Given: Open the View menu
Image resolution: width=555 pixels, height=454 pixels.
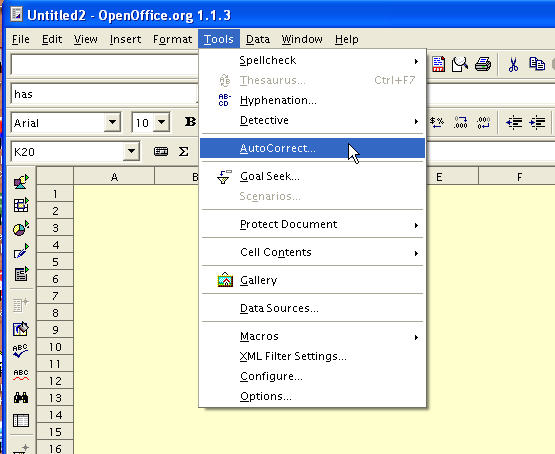Looking at the screenshot, I should coord(85,39).
